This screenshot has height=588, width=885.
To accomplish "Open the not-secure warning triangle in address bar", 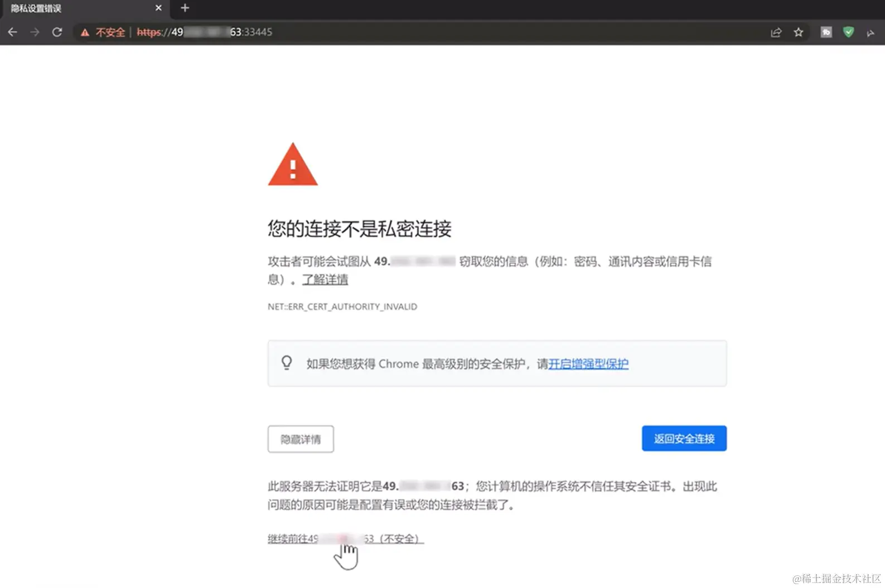I will pyautogui.click(x=85, y=32).
